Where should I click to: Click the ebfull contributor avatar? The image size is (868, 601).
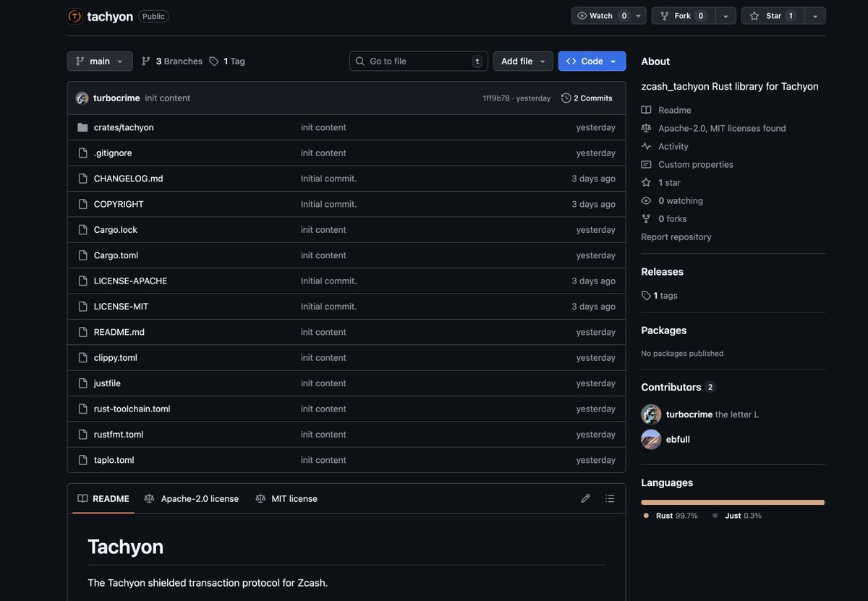(x=651, y=439)
